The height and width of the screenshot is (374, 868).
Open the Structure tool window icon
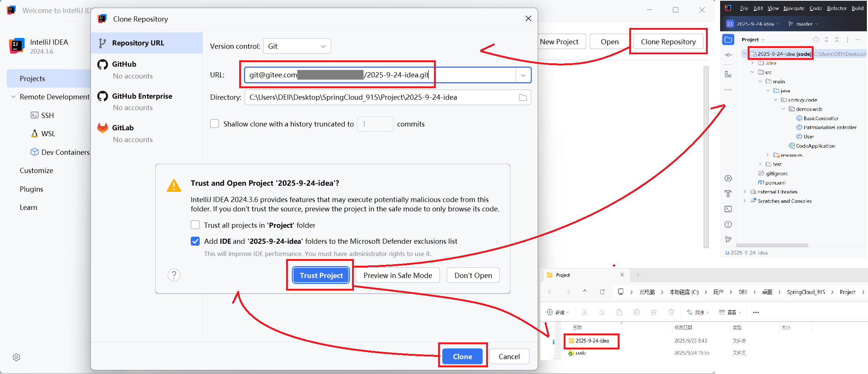(728, 74)
